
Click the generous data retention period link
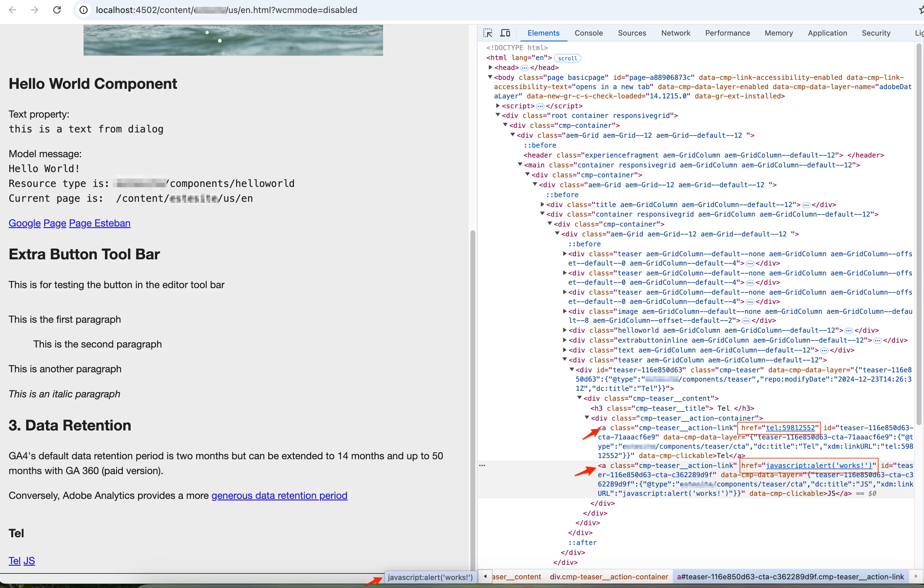click(279, 495)
